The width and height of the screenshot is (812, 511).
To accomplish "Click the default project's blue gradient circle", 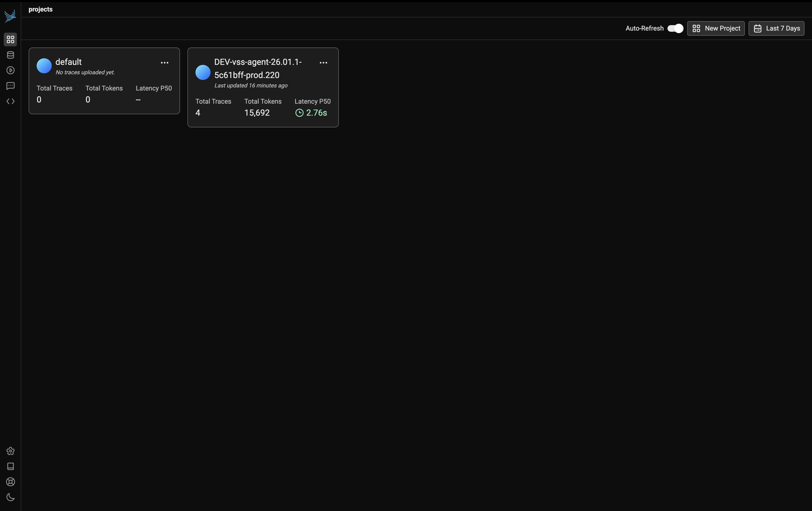I will tap(44, 66).
